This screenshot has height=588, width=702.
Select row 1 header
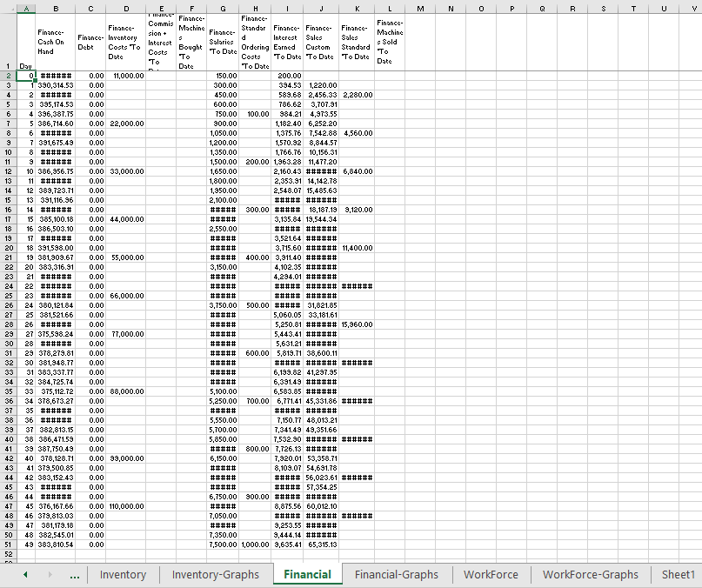tap(8, 42)
